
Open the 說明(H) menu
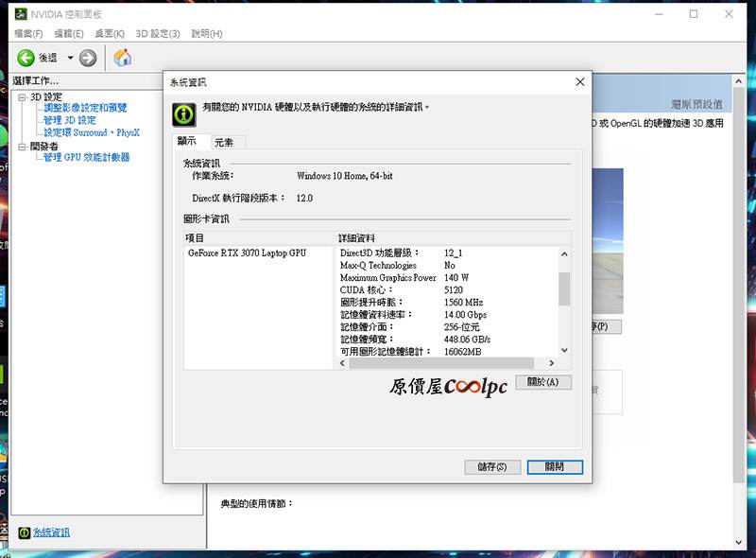click(207, 33)
